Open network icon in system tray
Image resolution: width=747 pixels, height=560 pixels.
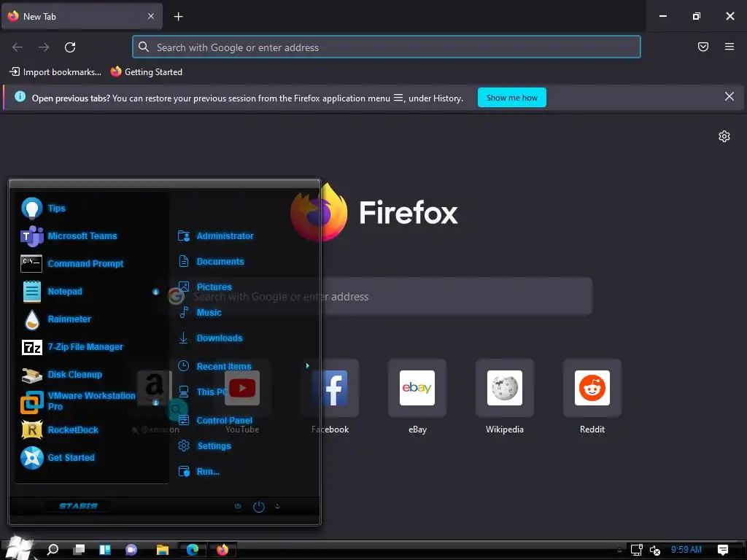pyautogui.click(x=636, y=550)
